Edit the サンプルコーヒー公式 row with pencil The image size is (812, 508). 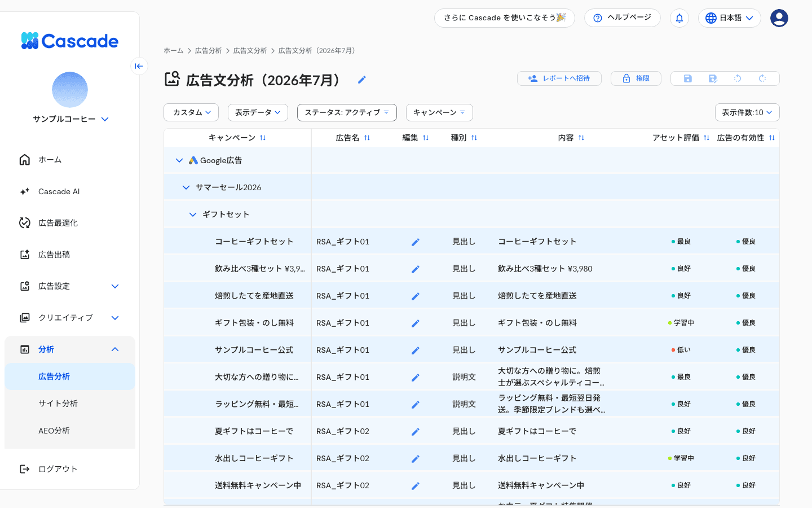point(416,351)
